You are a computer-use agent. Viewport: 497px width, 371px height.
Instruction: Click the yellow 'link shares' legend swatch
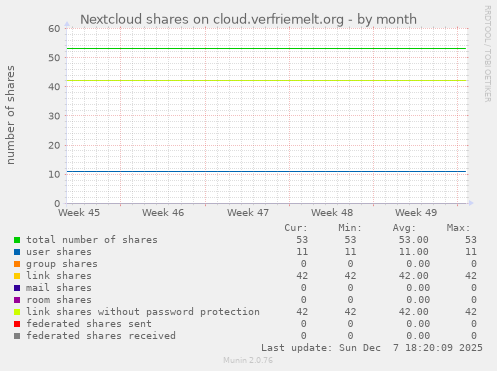17,276
